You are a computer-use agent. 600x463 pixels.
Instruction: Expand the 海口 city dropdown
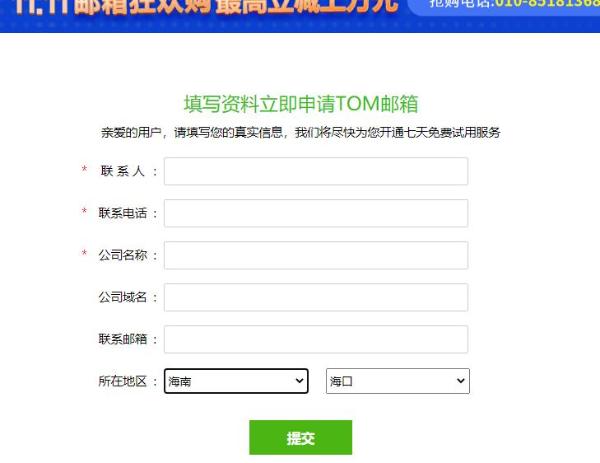398,381
